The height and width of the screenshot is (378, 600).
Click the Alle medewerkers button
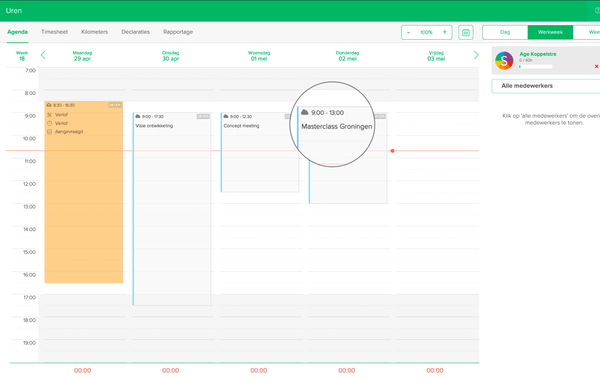546,86
